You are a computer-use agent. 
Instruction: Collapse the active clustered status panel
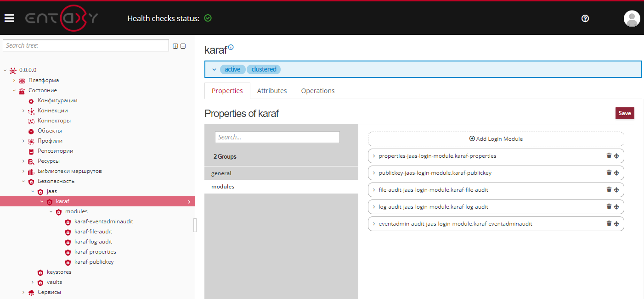pyautogui.click(x=214, y=70)
